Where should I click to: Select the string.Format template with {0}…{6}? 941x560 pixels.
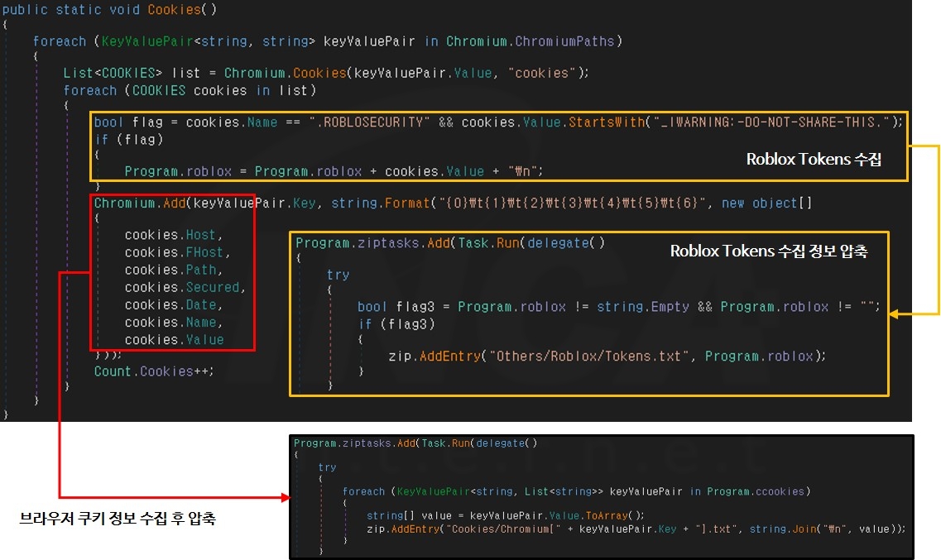point(571,203)
